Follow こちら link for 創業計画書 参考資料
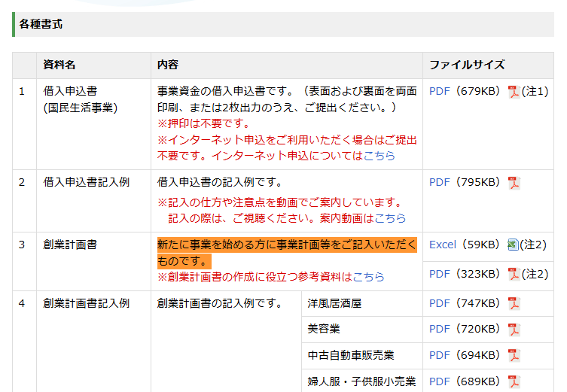The height and width of the screenshot is (392, 567). pyautogui.click(x=368, y=277)
